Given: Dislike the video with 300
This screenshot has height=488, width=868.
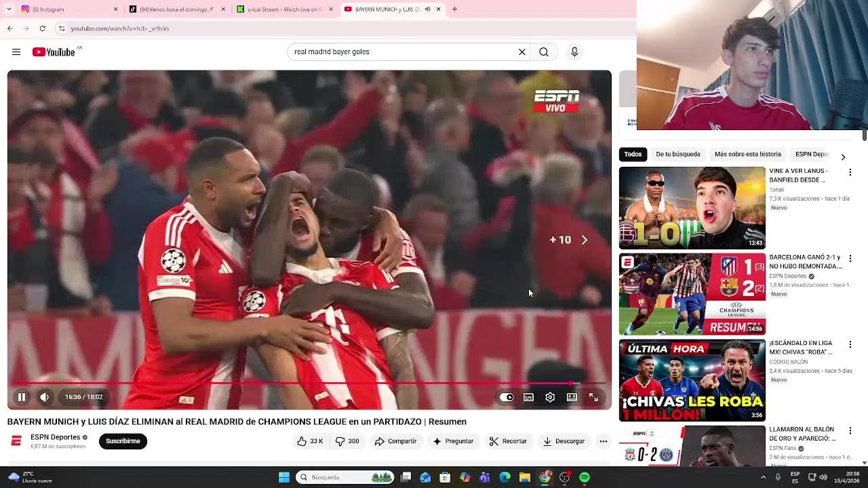Looking at the screenshot, I should [x=347, y=441].
